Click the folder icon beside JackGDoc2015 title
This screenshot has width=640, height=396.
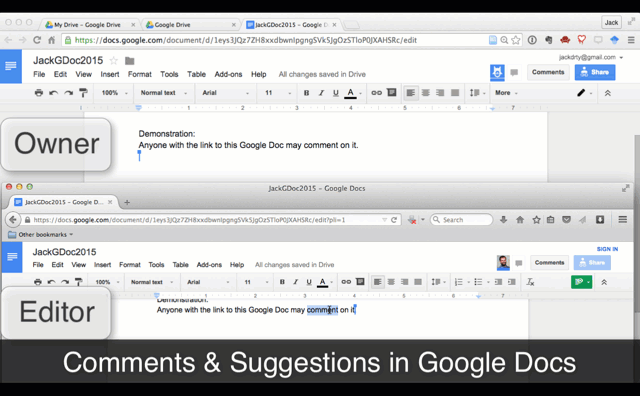tap(129, 61)
